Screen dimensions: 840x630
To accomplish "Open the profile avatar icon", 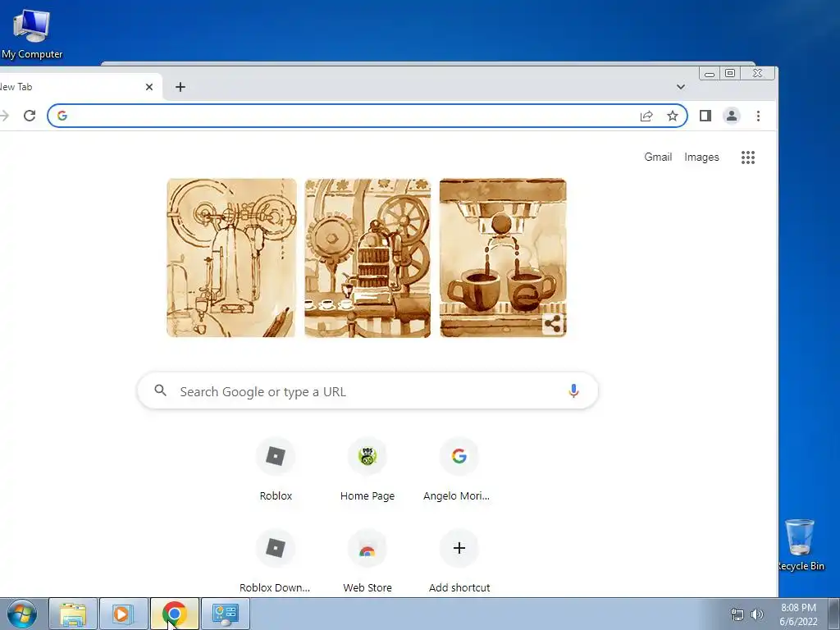I will pos(731,116).
